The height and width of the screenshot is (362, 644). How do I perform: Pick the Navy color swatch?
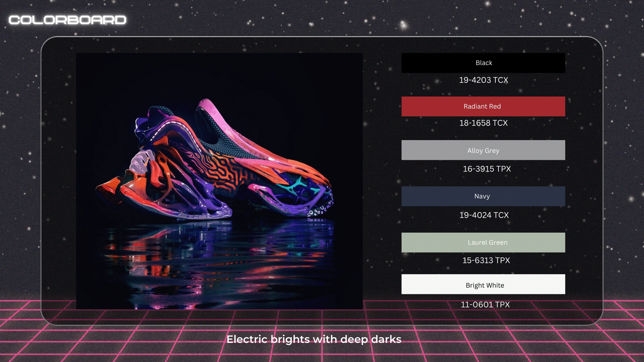pos(483,196)
